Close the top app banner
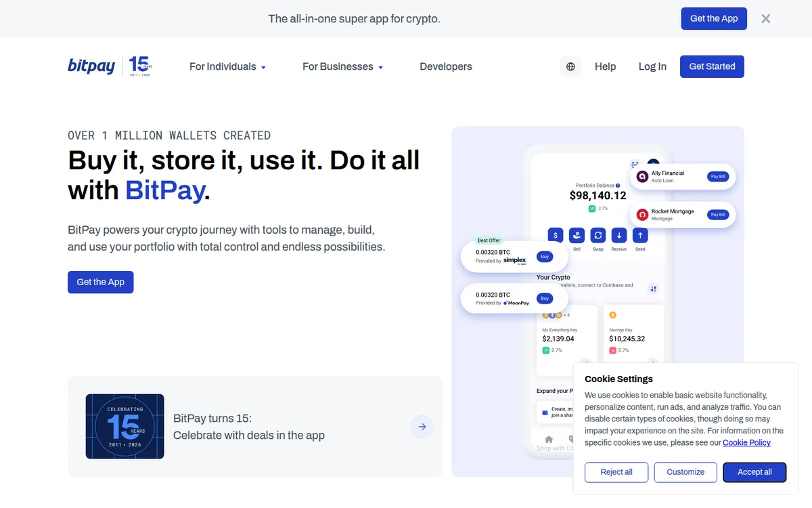Image resolution: width=812 pixels, height=508 pixels. [766, 19]
